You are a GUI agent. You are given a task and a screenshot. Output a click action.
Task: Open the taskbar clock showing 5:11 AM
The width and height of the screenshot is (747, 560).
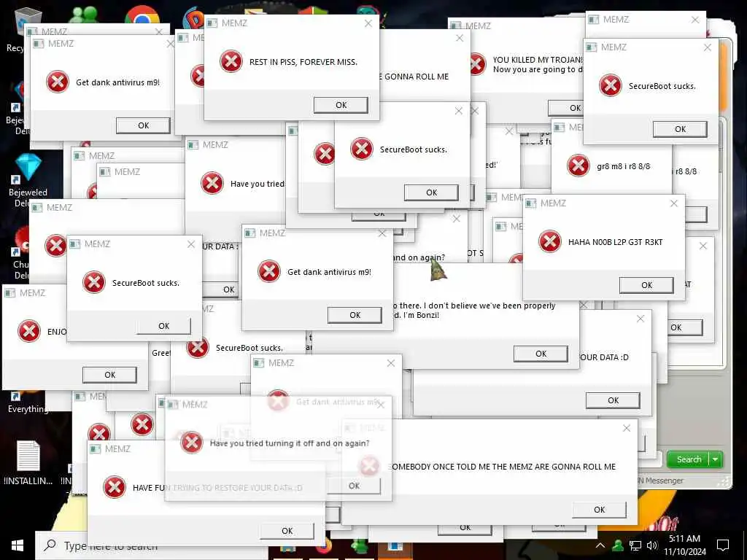684,545
